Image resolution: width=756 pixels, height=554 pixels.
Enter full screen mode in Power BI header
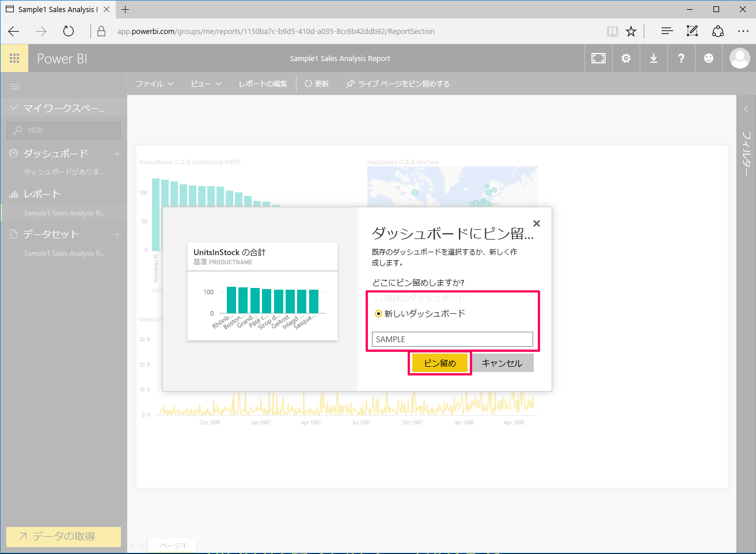(598, 58)
